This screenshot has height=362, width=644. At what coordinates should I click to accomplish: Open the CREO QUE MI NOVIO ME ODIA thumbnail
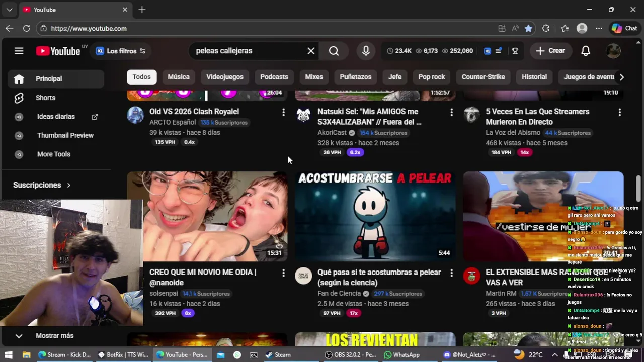pos(207,217)
